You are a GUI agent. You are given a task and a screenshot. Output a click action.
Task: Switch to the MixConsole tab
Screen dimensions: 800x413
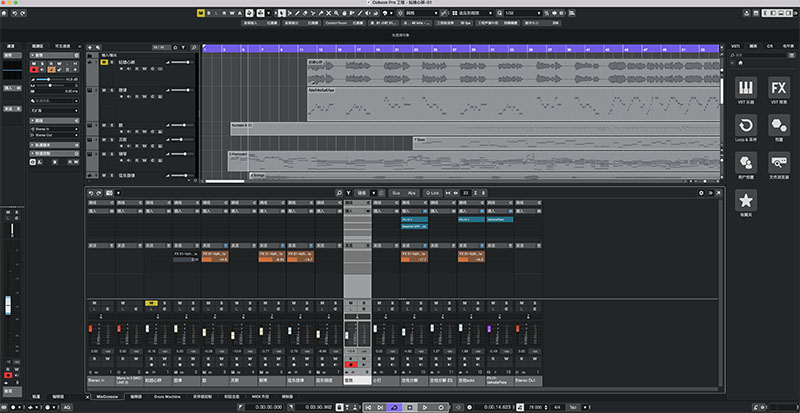pyautogui.click(x=108, y=397)
